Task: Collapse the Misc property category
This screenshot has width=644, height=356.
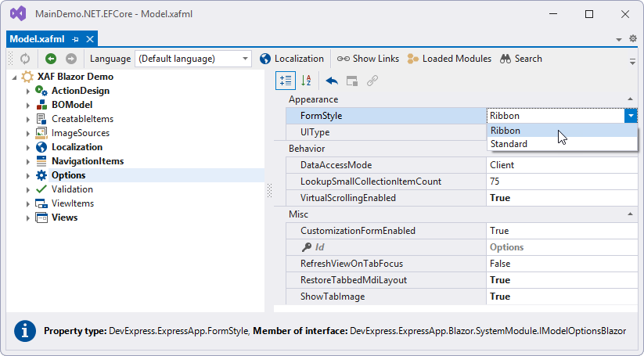Action: click(x=630, y=214)
